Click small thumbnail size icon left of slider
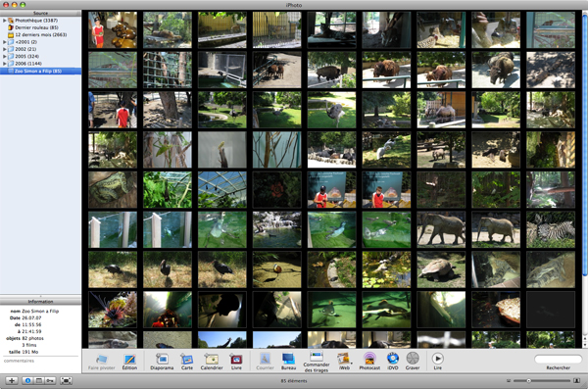The height and width of the screenshot is (389, 588). click(x=509, y=381)
